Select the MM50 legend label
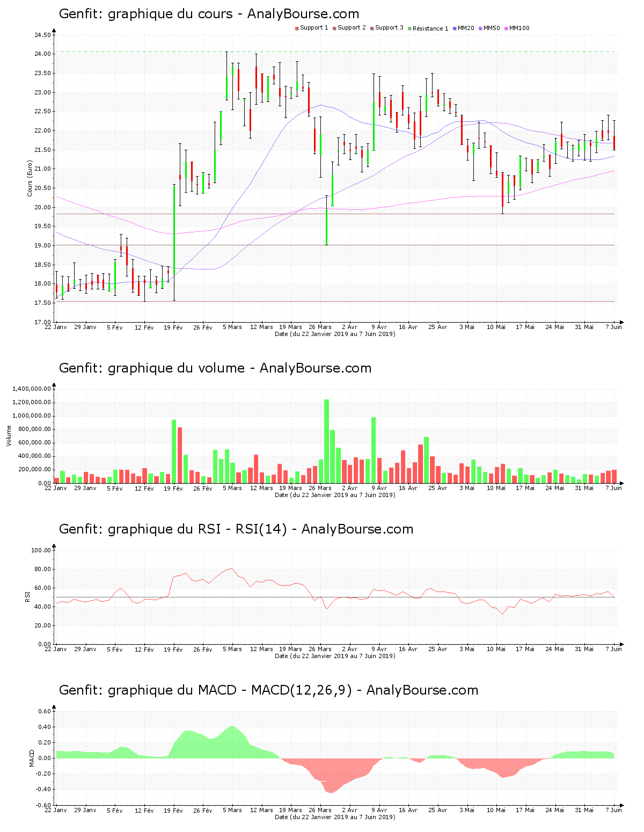644x832 pixels. (x=492, y=28)
